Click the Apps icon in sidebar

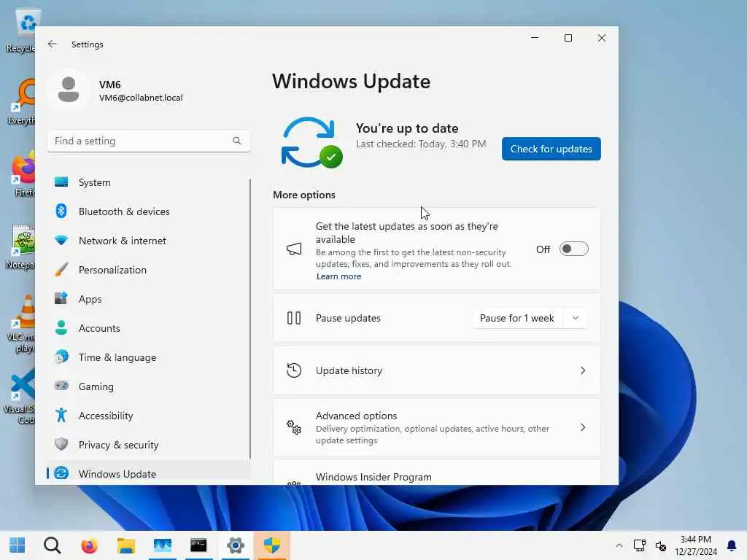tap(61, 298)
